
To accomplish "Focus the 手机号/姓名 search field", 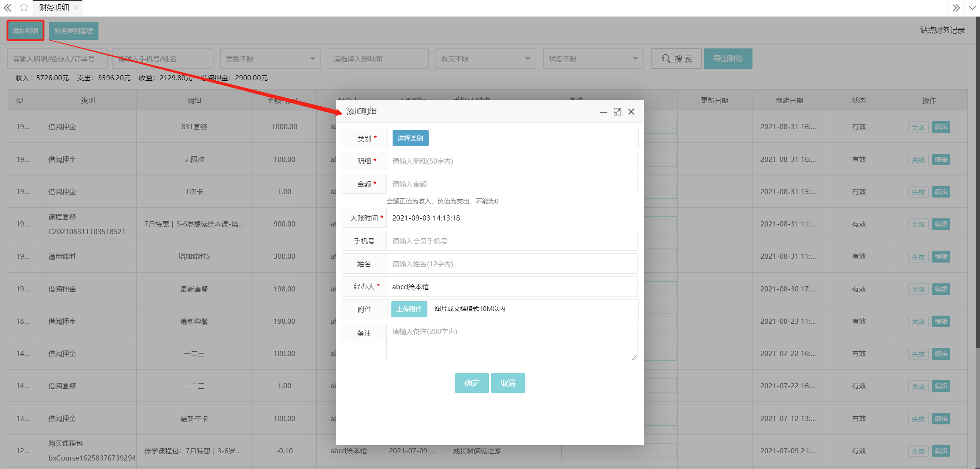I will pyautogui.click(x=163, y=59).
